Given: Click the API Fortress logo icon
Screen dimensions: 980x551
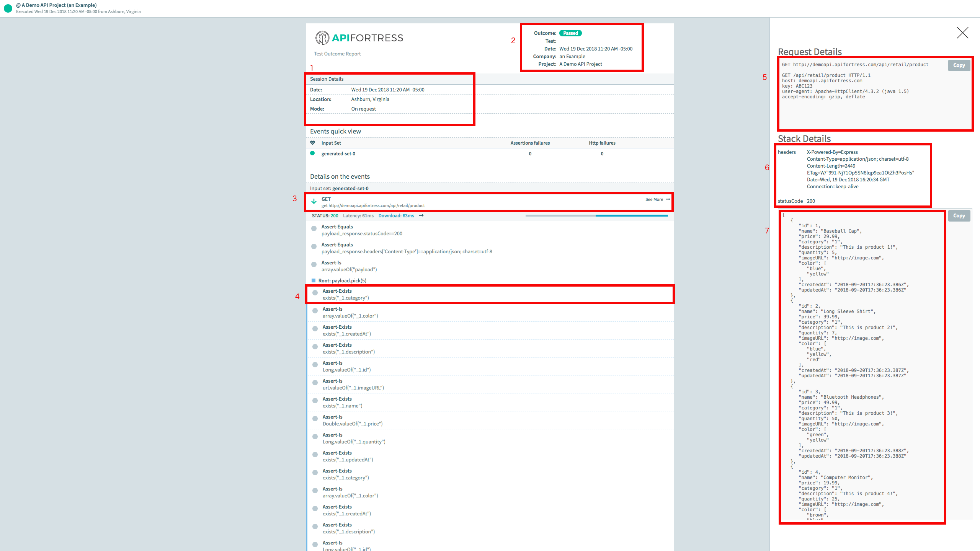Looking at the screenshot, I should coord(322,38).
